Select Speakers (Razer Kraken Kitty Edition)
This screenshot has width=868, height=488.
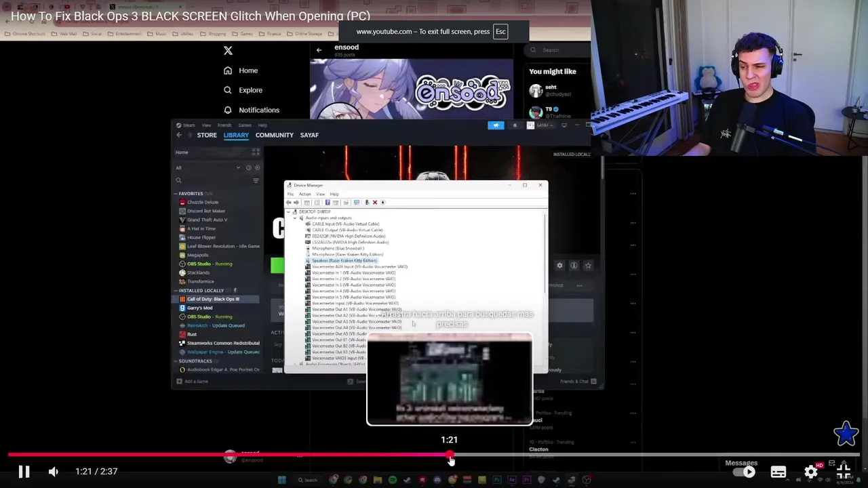[344, 260]
